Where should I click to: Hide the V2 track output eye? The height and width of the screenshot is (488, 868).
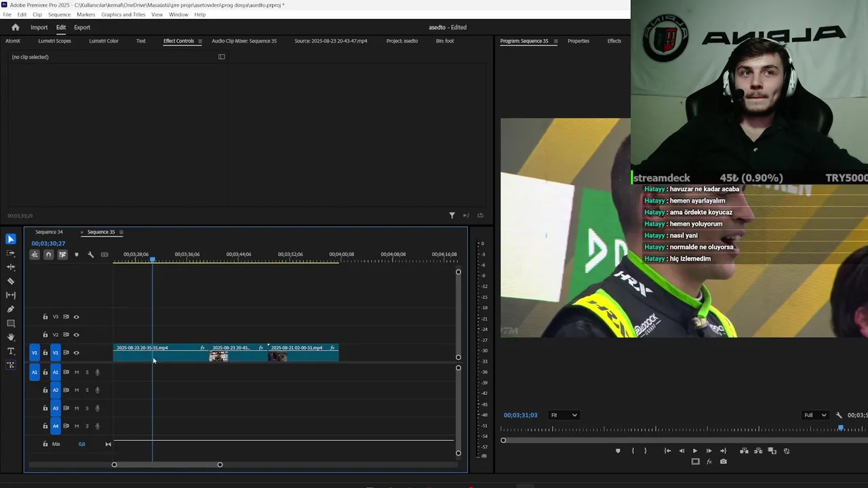tap(76, 335)
